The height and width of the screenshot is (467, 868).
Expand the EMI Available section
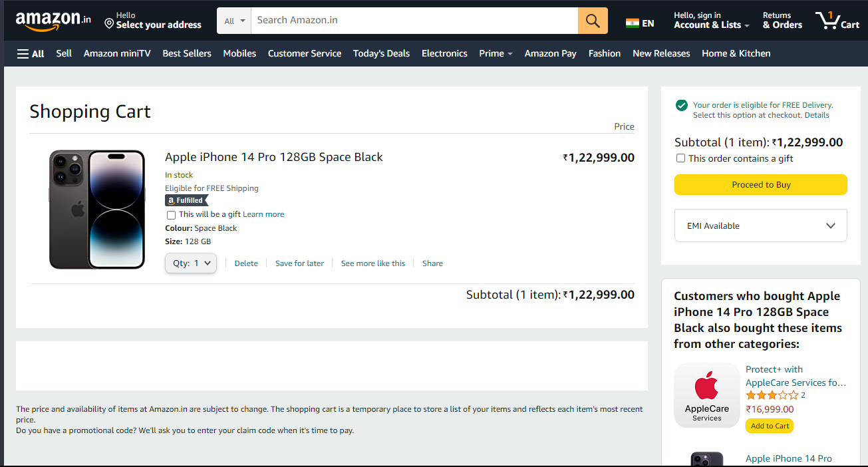pos(760,226)
